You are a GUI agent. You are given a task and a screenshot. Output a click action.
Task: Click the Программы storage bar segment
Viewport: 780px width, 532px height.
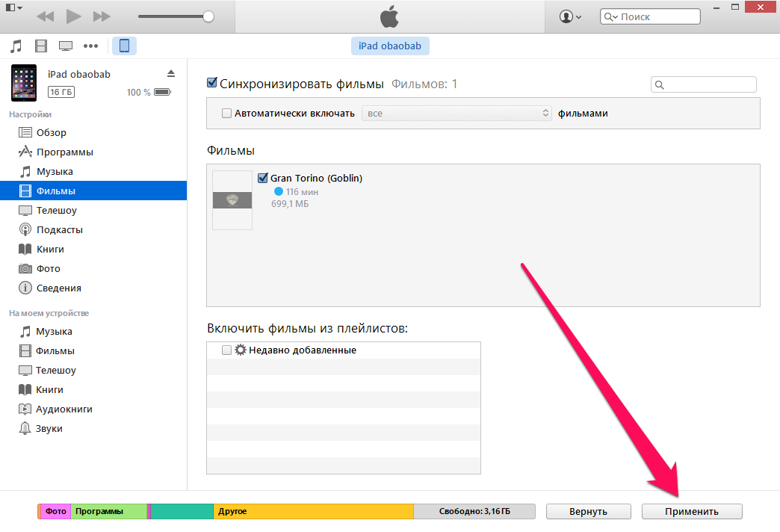coord(109,512)
